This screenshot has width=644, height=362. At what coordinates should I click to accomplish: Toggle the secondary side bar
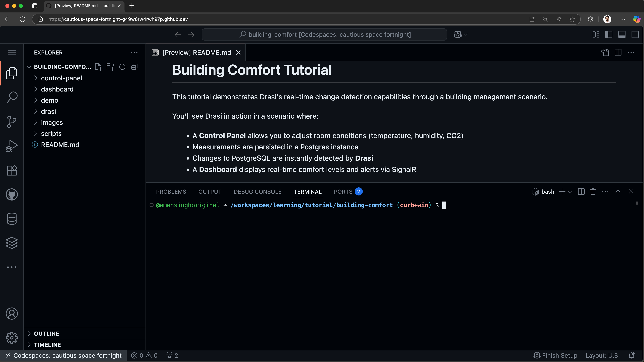coord(635,34)
